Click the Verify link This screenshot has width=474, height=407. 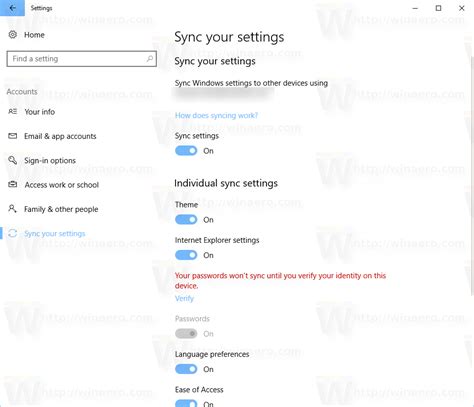tap(184, 298)
